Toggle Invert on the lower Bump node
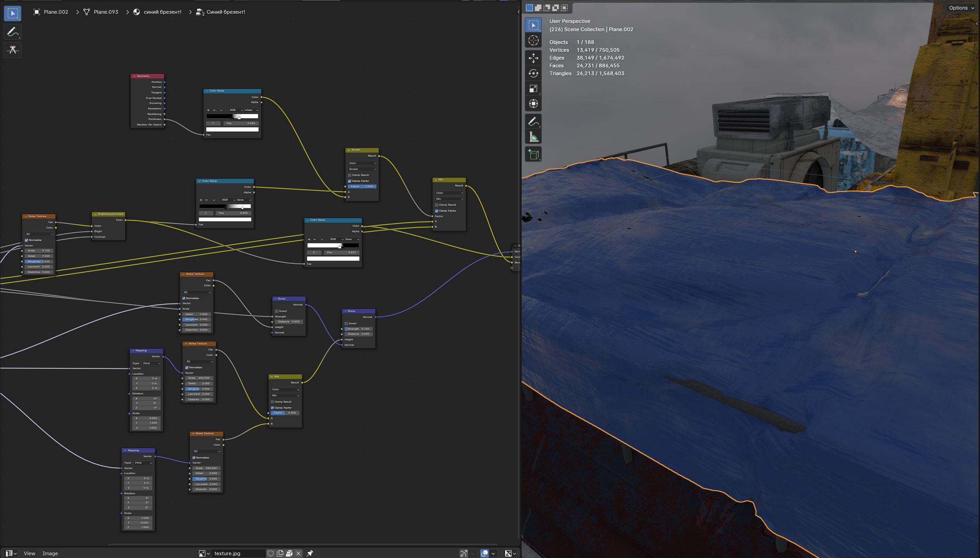The height and width of the screenshot is (558, 980). tap(347, 323)
